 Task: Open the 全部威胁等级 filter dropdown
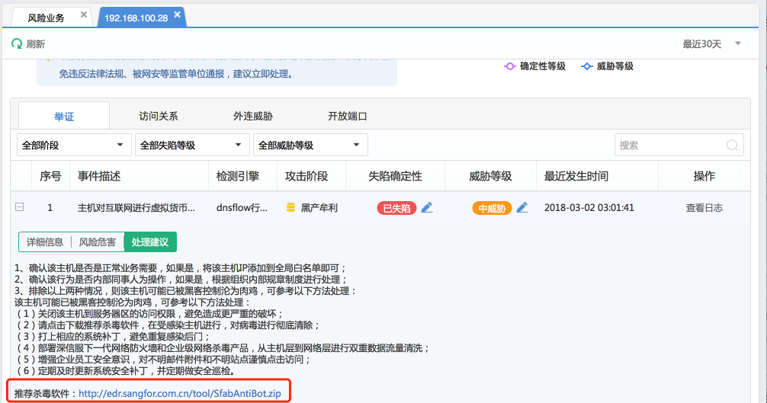pyautogui.click(x=310, y=145)
